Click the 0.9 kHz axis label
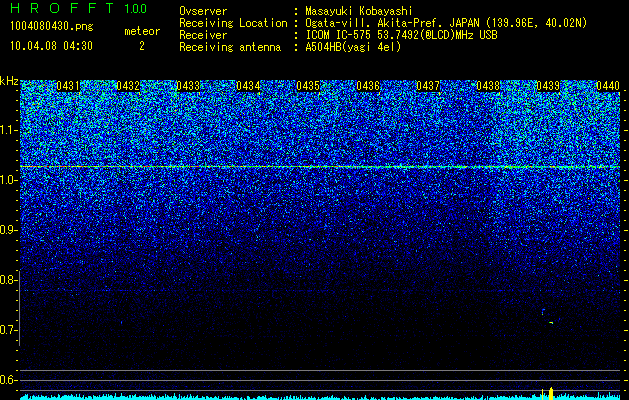Viewport: 629px width, 400px height. coord(8,230)
